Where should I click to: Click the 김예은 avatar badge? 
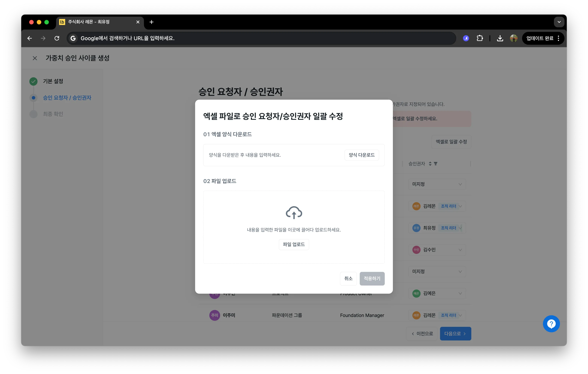click(x=416, y=293)
